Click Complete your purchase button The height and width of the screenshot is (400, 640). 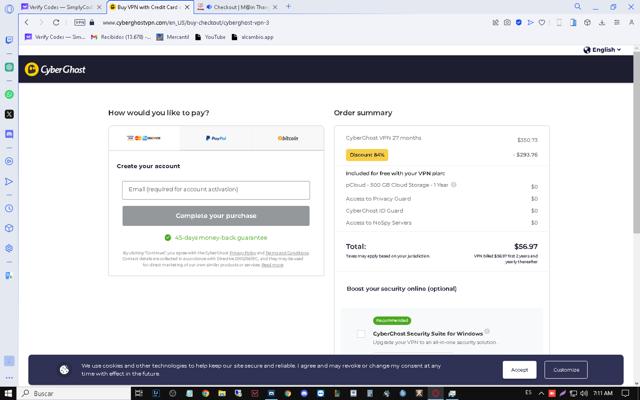coord(216,216)
